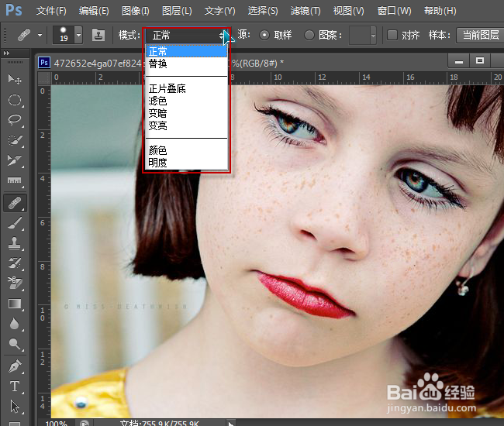Open 窗口(W) menu
Viewport: 504px width, 426px height.
click(x=394, y=11)
